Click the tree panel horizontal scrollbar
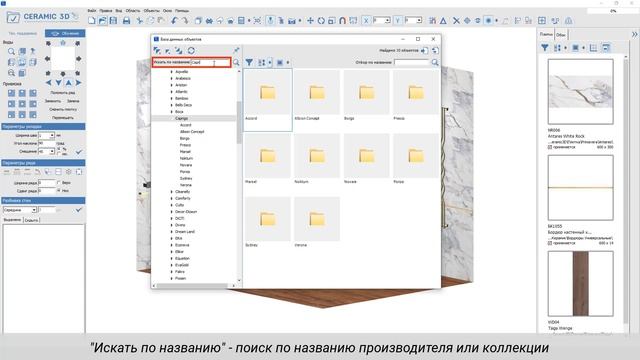Image resolution: width=640 pixels, height=360 pixels. click(x=193, y=286)
